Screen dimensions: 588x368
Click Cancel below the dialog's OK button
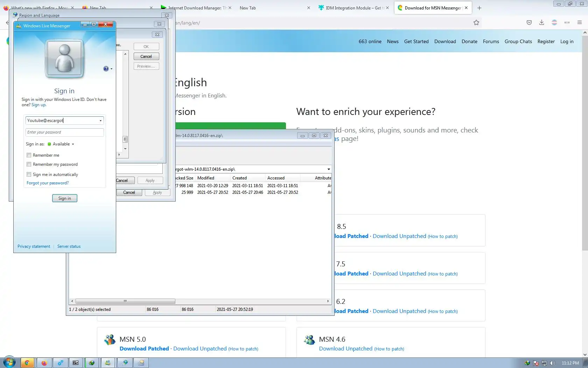(x=146, y=56)
